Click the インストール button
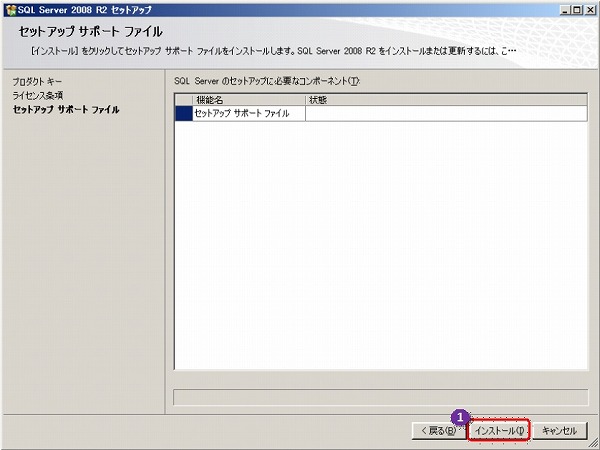600x450 pixels. tap(499, 430)
